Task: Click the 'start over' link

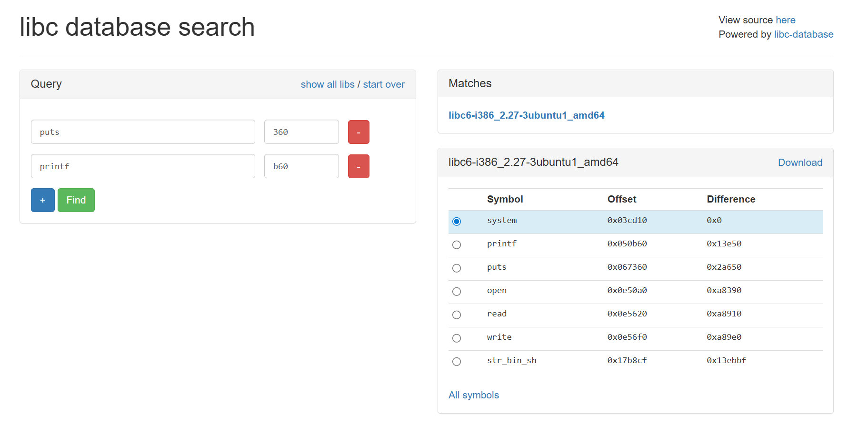Action: [x=384, y=84]
